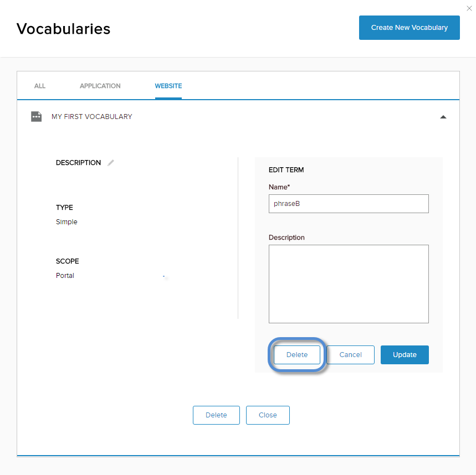Click the pencil icon next to Description
The image size is (476, 475).
point(111,163)
